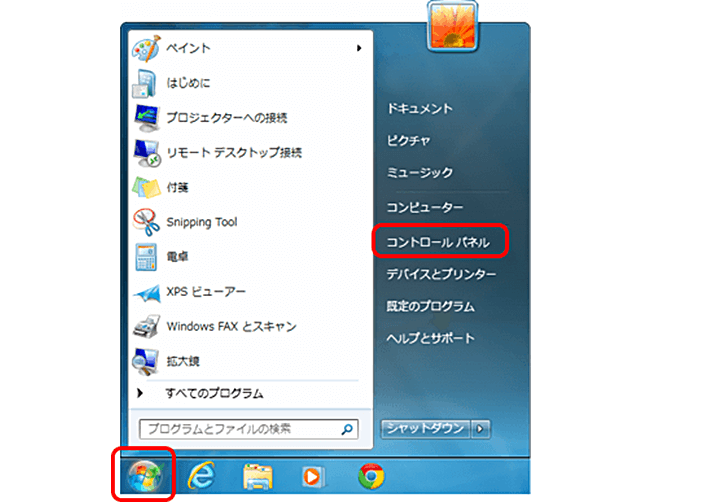Open the shutdown options arrow menu
The image size is (710, 502).
[x=482, y=429]
